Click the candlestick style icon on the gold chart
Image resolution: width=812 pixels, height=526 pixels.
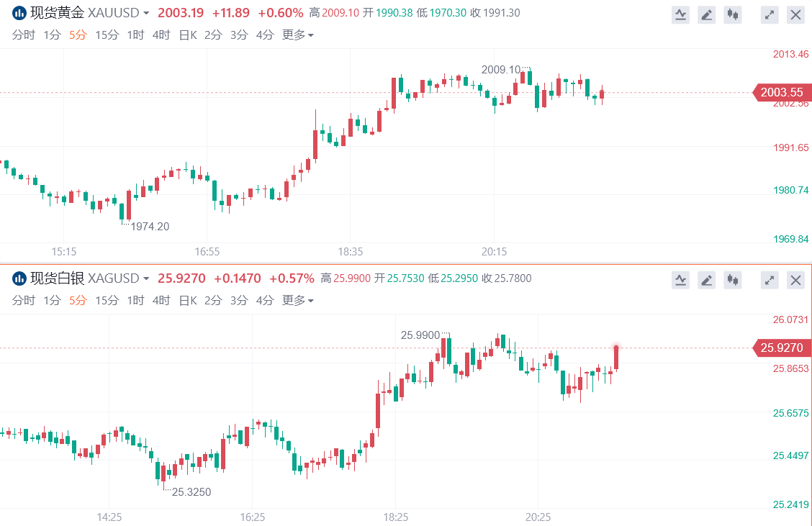[x=733, y=14]
